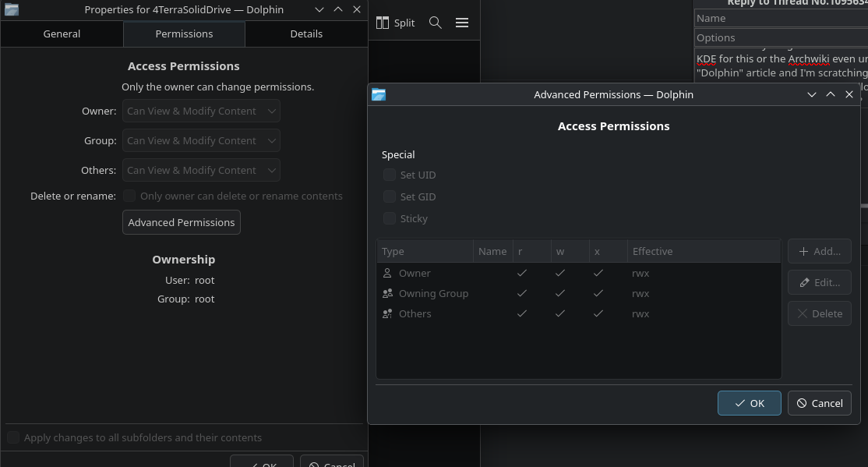Switch to the Permissions tab
Image resolution: width=868 pixels, height=467 pixels.
tap(184, 34)
